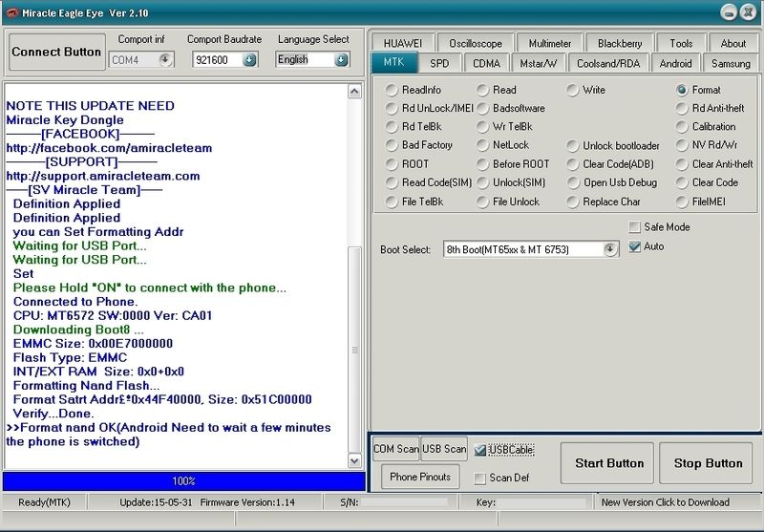Open the Language Select dropdown arrow
The height and width of the screenshot is (532, 764).
click(342, 60)
